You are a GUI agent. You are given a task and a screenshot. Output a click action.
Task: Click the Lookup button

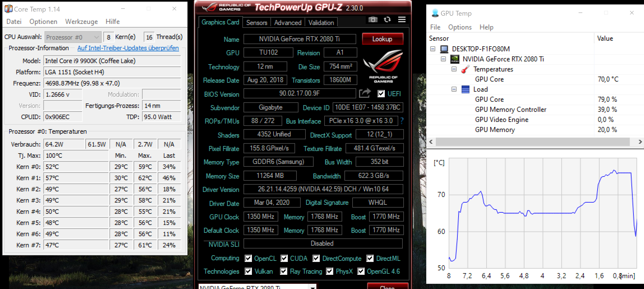[382, 39]
